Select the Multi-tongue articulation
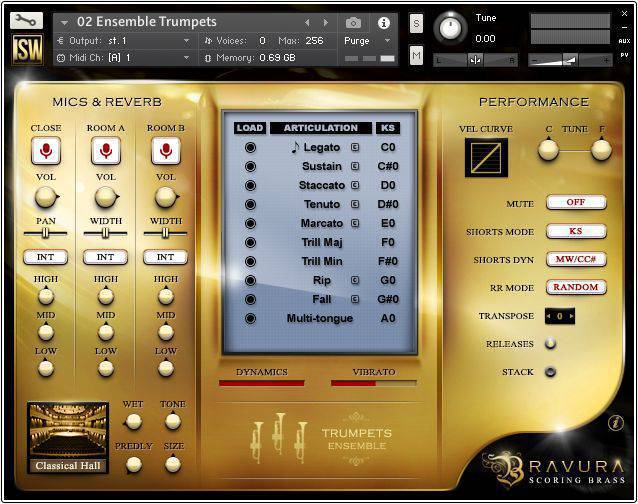The width and height of the screenshot is (638, 504). coord(313,318)
